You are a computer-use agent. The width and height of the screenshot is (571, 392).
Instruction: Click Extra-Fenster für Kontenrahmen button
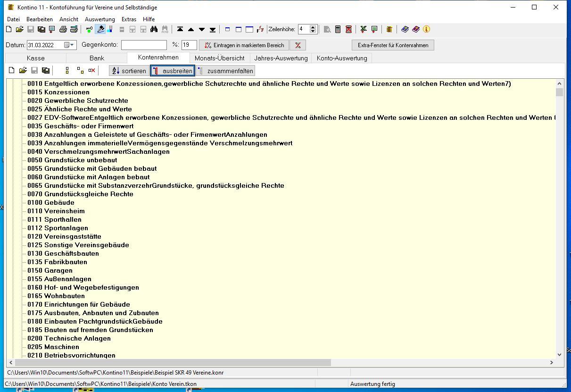click(393, 45)
